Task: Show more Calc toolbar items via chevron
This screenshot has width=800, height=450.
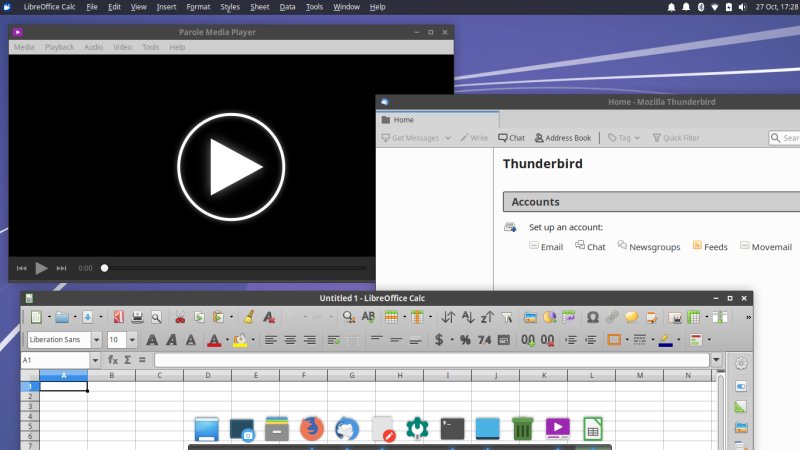Action: point(748,317)
